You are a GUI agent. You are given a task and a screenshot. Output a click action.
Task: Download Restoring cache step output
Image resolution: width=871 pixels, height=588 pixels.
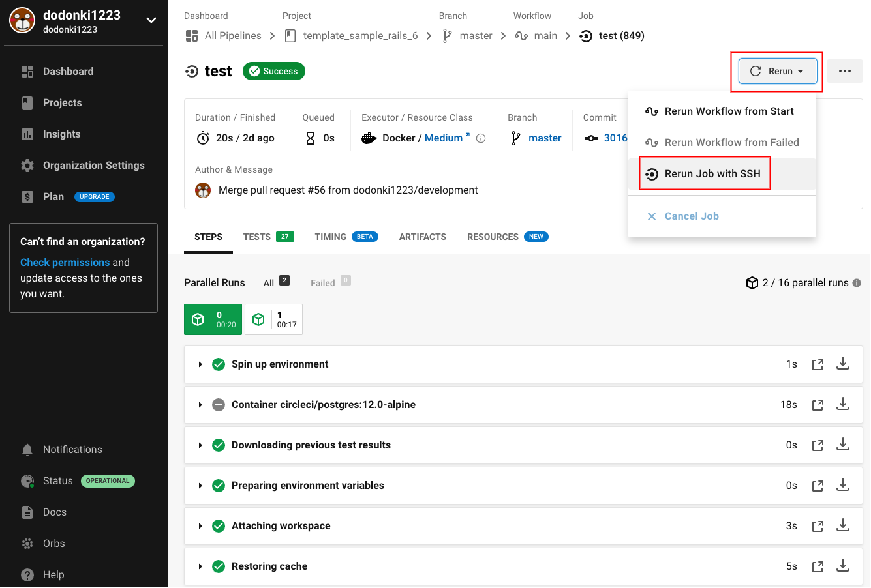pyautogui.click(x=843, y=566)
